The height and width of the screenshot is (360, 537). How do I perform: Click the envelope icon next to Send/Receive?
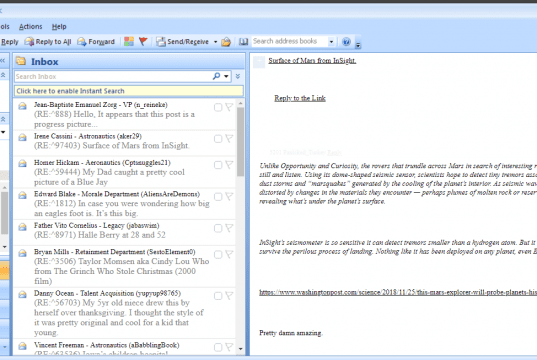point(226,42)
